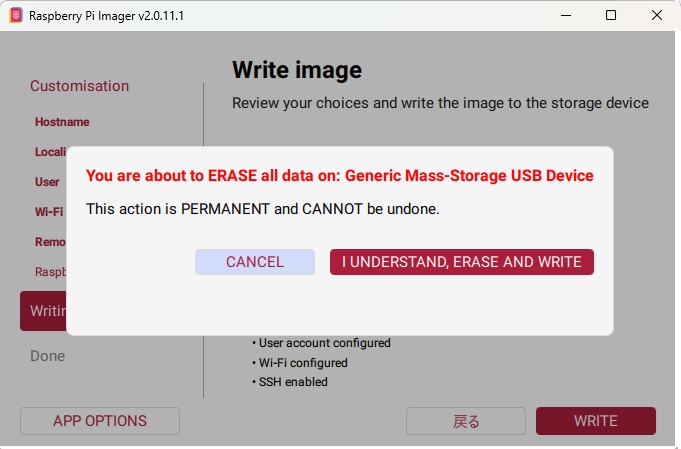Click the SSH enabled summary line
681x449 pixels.
[290, 382]
